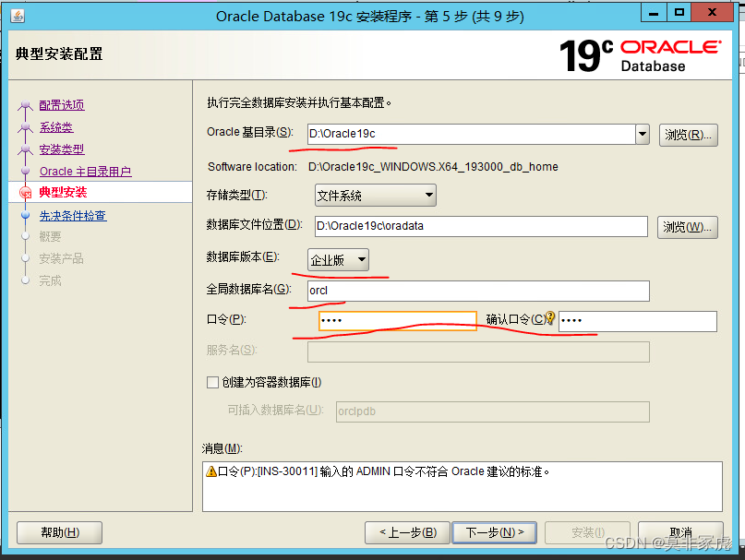Select the 典型安装 step
Viewport: 745px width, 560px height.
coord(63,193)
